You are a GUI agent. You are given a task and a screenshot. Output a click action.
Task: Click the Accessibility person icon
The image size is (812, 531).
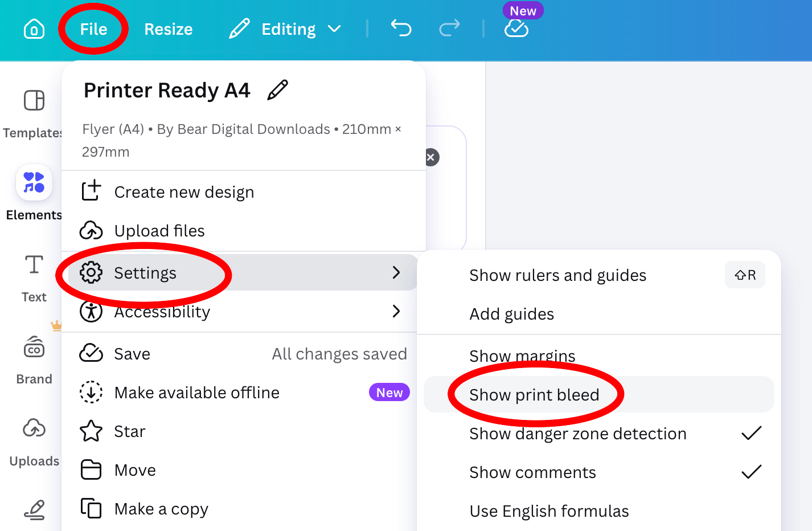point(91,311)
